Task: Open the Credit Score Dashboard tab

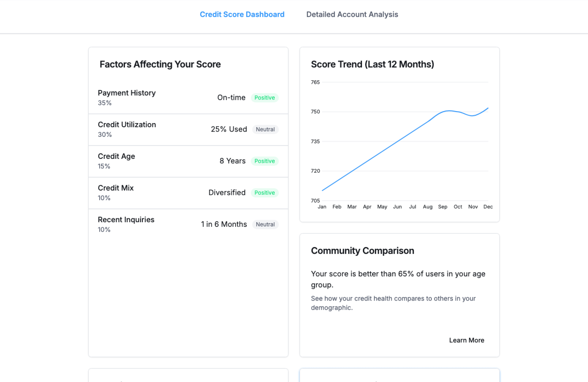Action: pyautogui.click(x=242, y=14)
